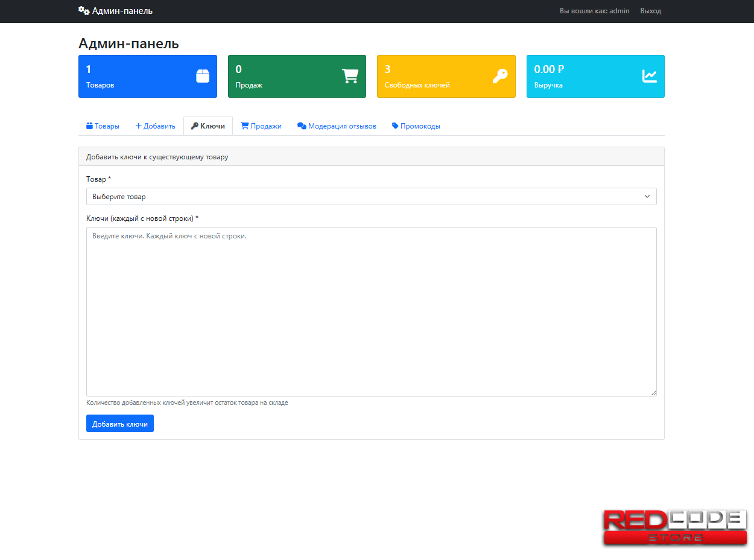Click the Админ-панель brand link in the navbar

[x=122, y=11]
